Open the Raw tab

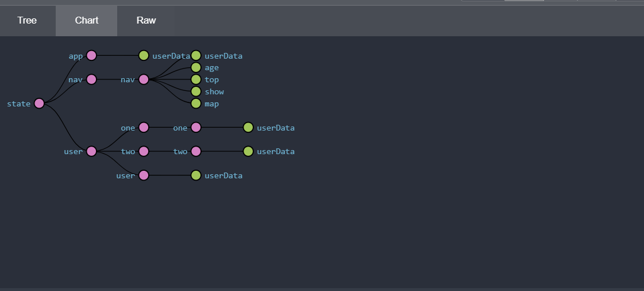click(146, 21)
